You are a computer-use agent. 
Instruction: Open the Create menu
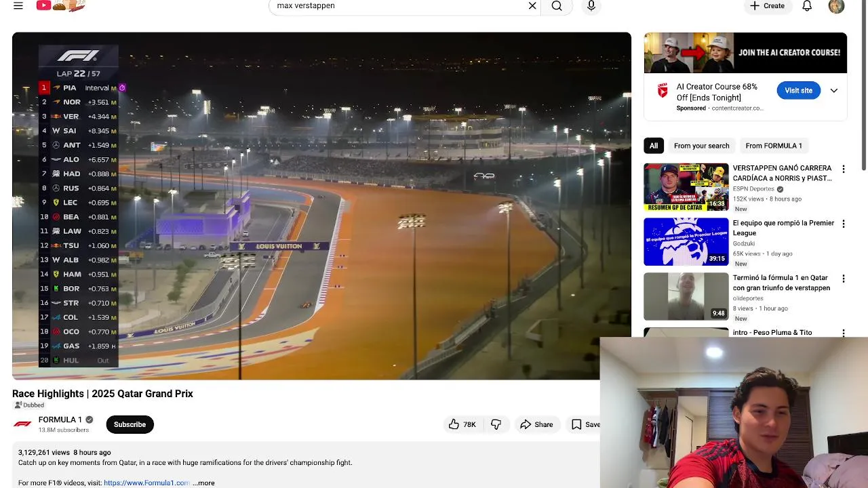768,5
